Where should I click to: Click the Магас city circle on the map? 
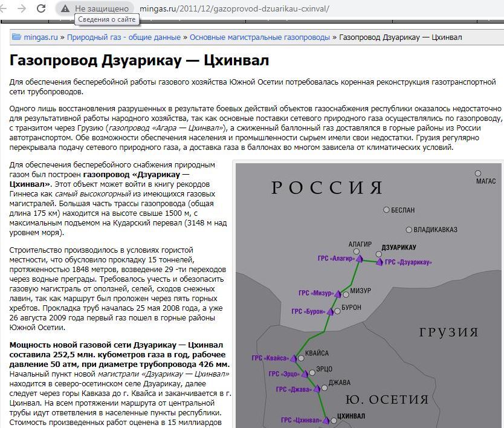(x=478, y=173)
